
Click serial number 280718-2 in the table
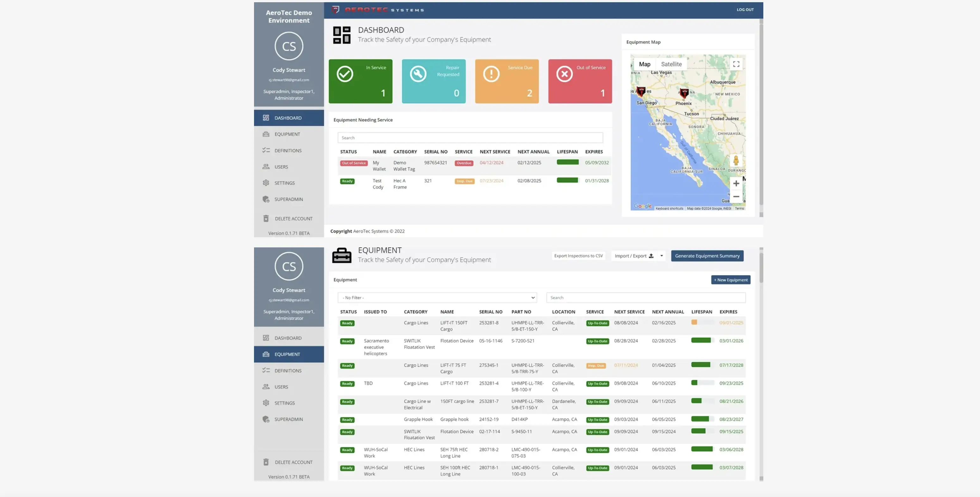488,450
